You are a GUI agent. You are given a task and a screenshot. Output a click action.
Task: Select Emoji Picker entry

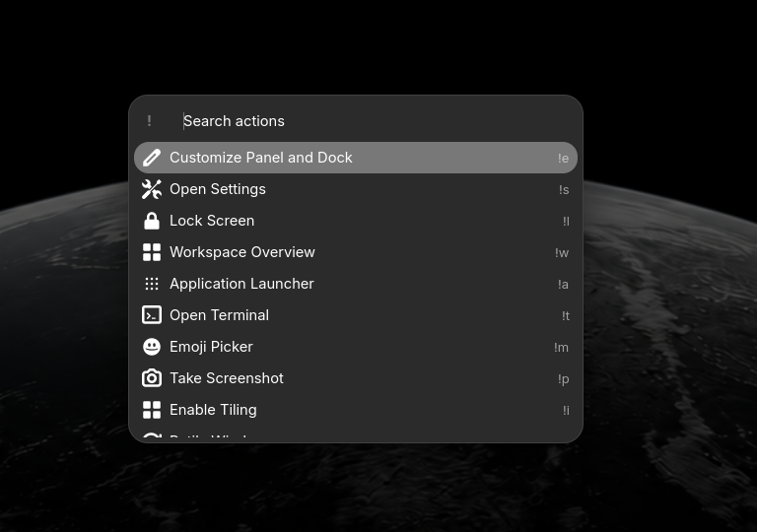(356, 347)
